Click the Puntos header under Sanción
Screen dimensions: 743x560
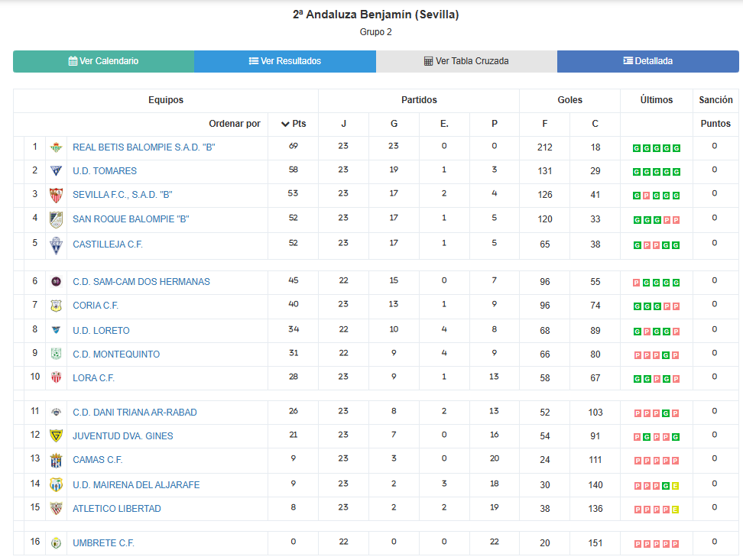point(715,124)
